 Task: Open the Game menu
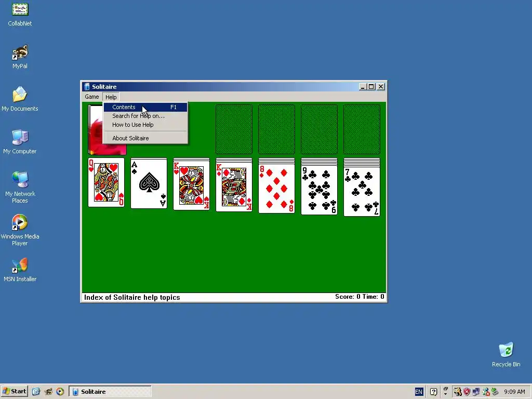pyautogui.click(x=91, y=97)
